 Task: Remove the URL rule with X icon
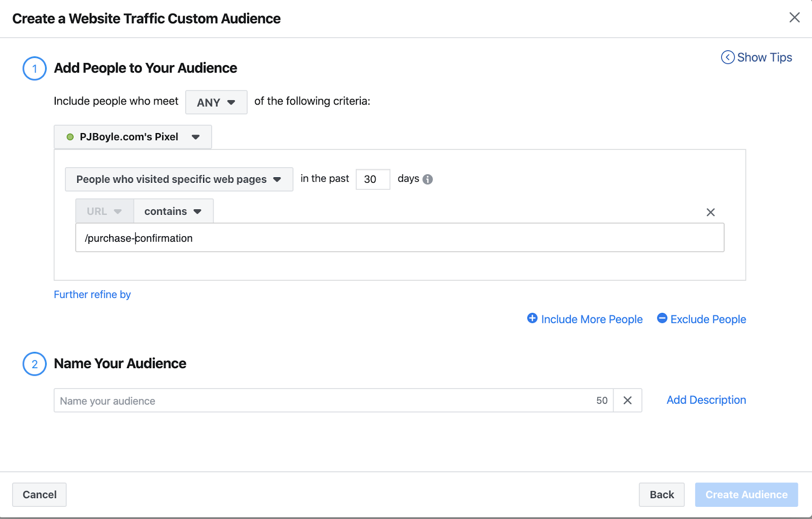[x=710, y=212]
